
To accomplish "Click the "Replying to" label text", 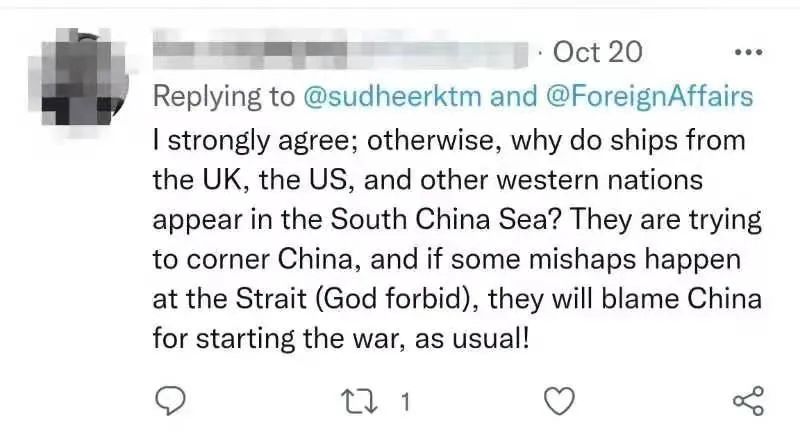I will point(224,97).
